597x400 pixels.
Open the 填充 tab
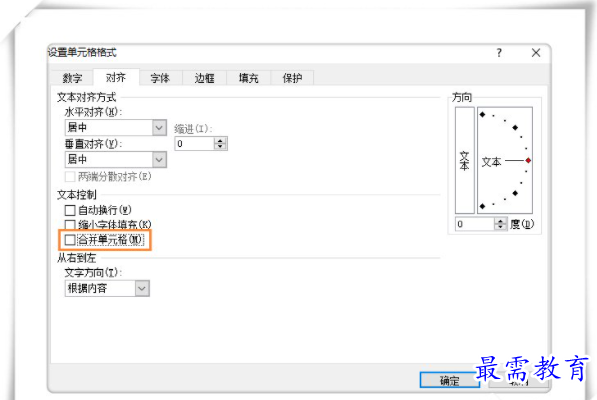[x=249, y=78]
